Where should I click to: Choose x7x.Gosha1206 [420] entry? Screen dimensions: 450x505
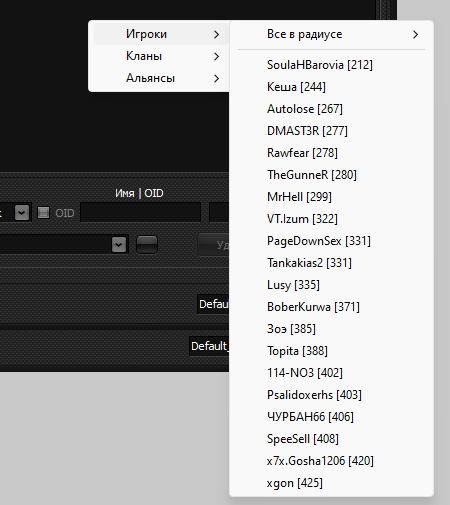(x=331, y=461)
